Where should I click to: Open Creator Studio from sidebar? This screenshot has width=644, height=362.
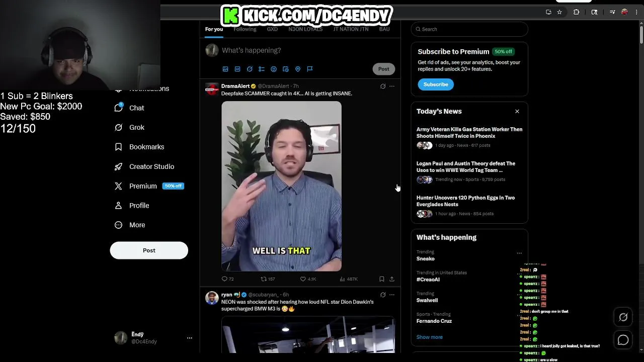144,166
